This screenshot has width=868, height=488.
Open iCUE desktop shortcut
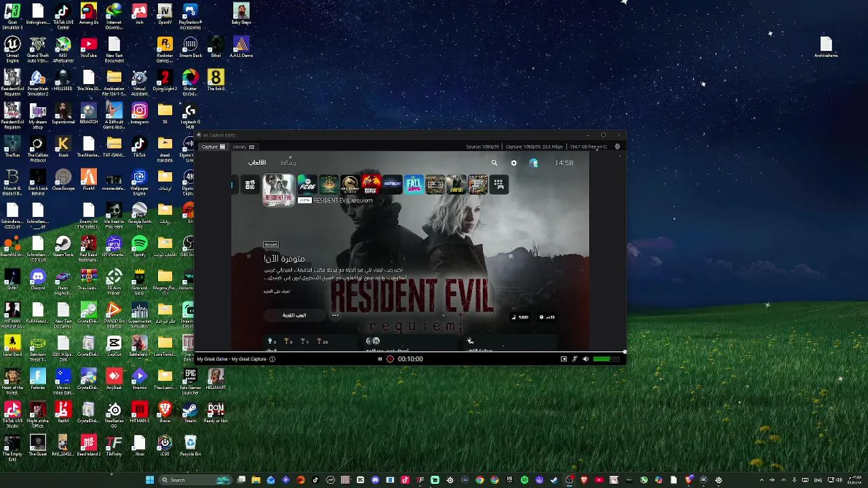pos(165,446)
